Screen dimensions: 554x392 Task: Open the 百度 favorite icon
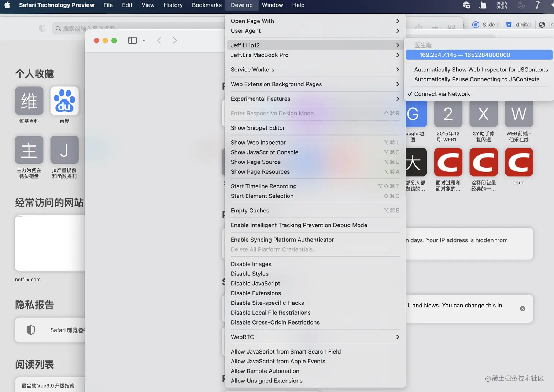coord(64,101)
